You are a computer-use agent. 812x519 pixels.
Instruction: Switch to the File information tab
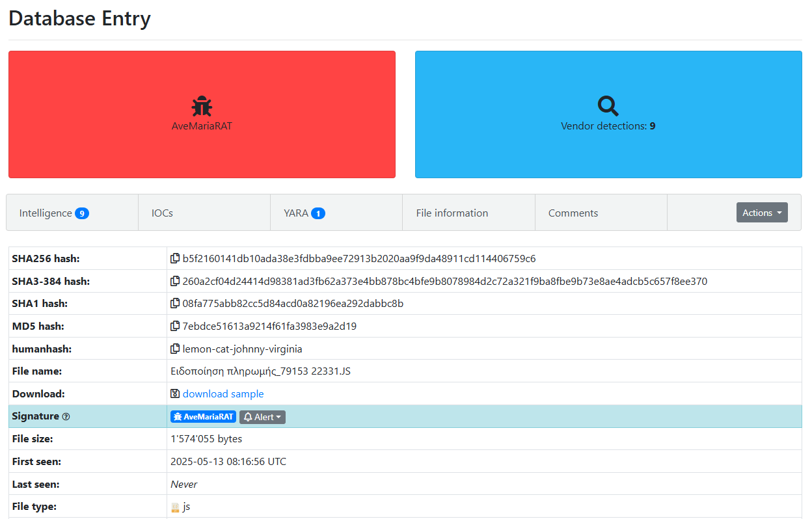point(468,213)
